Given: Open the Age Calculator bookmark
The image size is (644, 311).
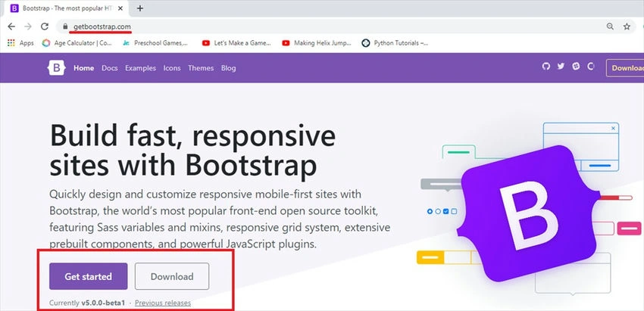Looking at the screenshot, I should point(77,43).
